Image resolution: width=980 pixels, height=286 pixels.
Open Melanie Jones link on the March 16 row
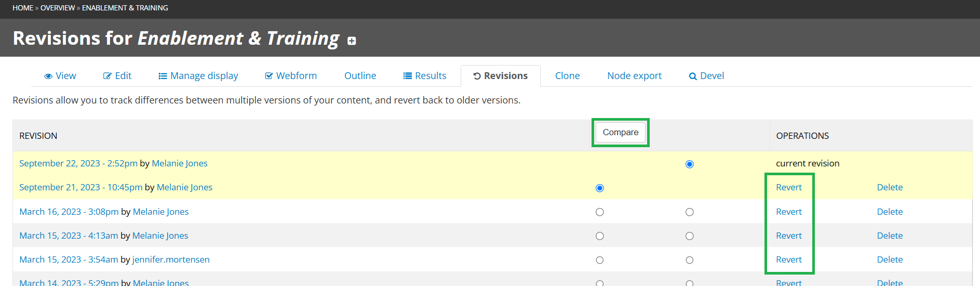tap(160, 212)
